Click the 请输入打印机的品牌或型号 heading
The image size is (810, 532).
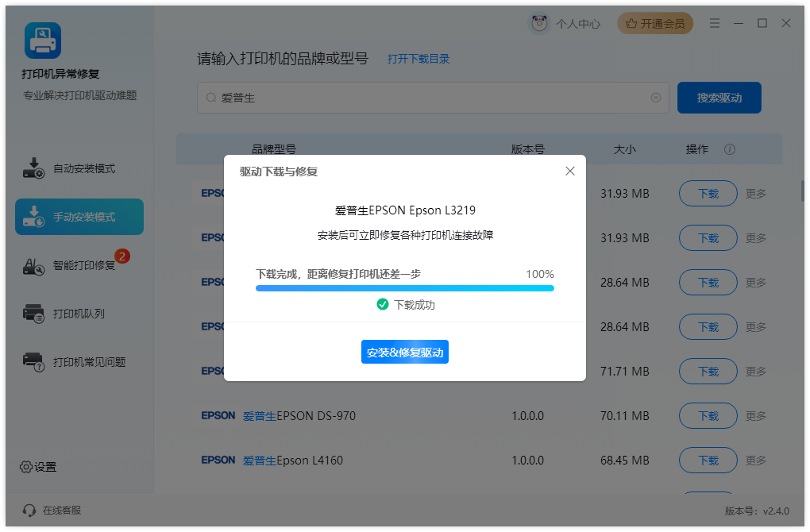[283, 59]
